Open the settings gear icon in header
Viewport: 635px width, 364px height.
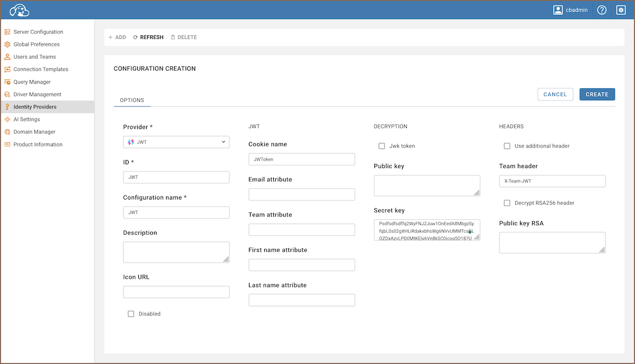coord(621,10)
